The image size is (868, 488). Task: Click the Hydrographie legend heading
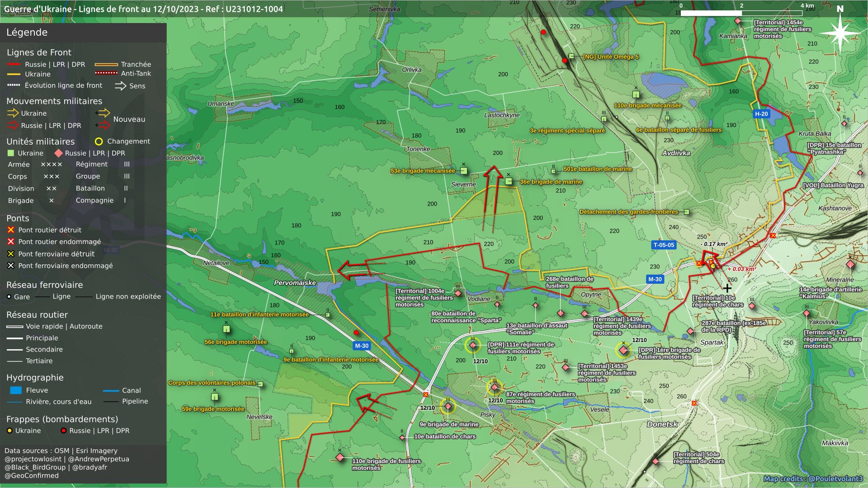[35, 378]
